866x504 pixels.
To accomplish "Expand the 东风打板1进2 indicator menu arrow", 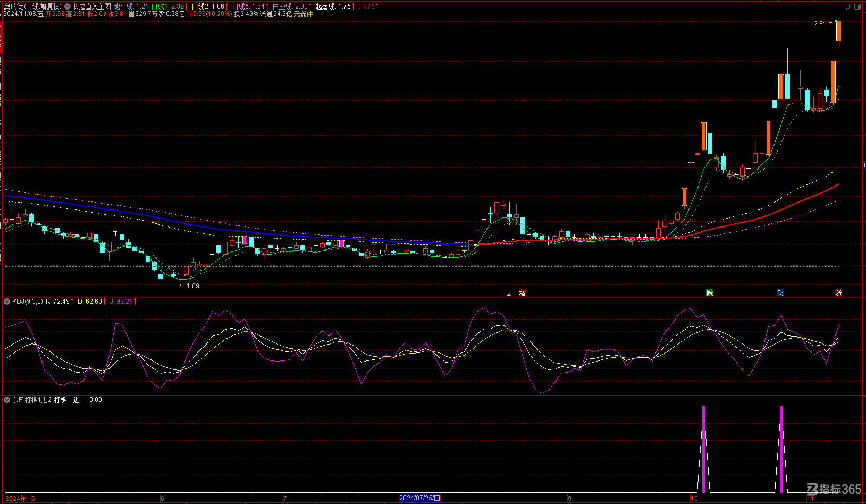I will (7, 400).
